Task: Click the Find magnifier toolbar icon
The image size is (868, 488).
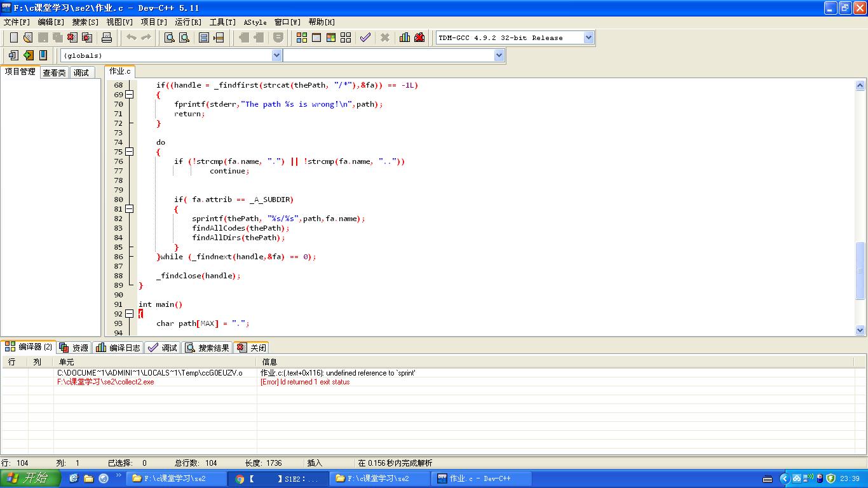Action: 170,38
